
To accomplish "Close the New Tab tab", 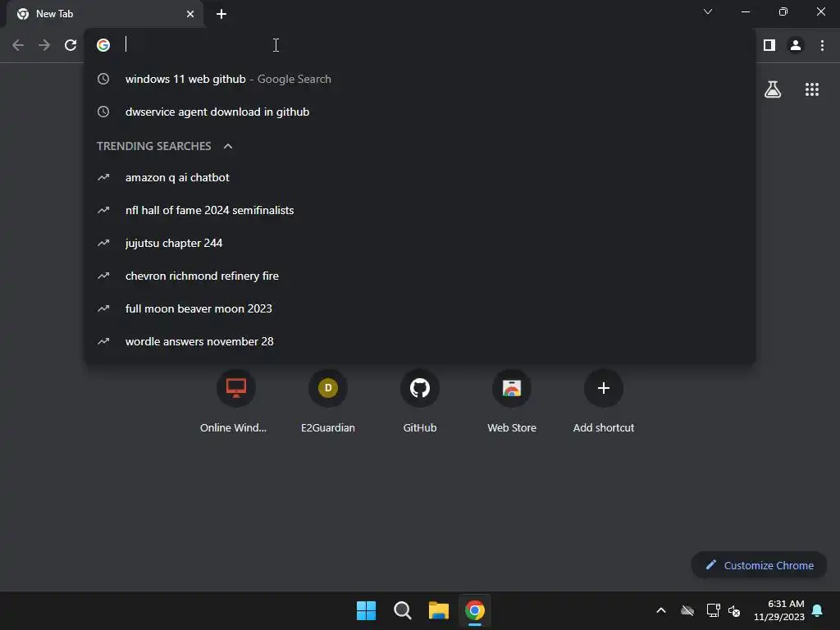I will click(x=190, y=14).
